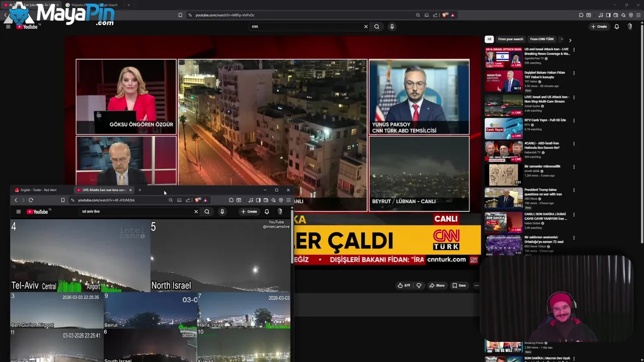Open extensions puzzle icon in front window

pos(231,200)
